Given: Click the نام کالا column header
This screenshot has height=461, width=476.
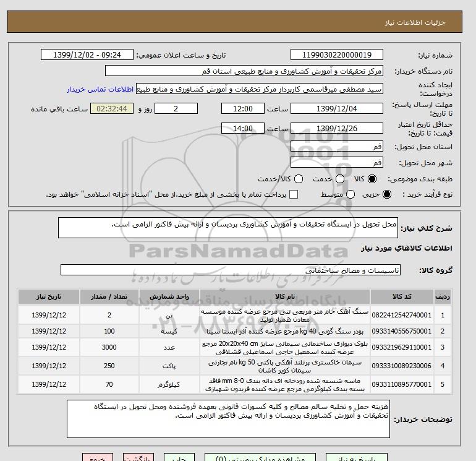Looking at the screenshot, I should point(285,296).
